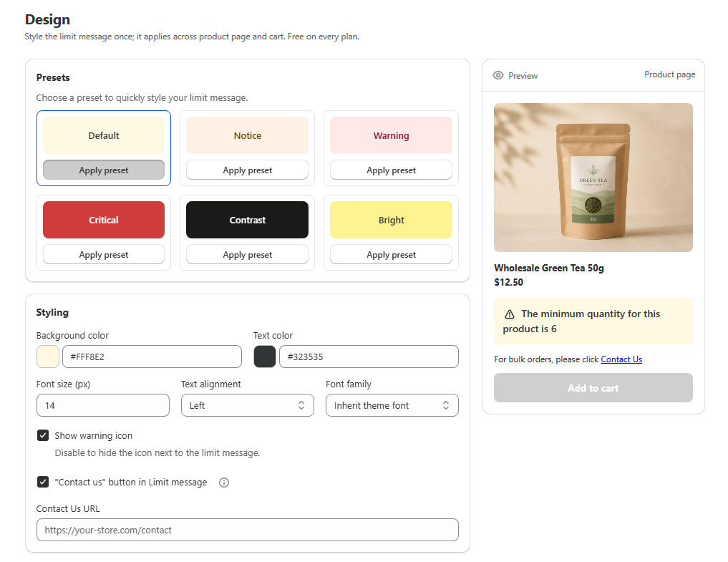The image size is (728, 562).
Task: Apply the Bright preset
Action: [x=391, y=255]
